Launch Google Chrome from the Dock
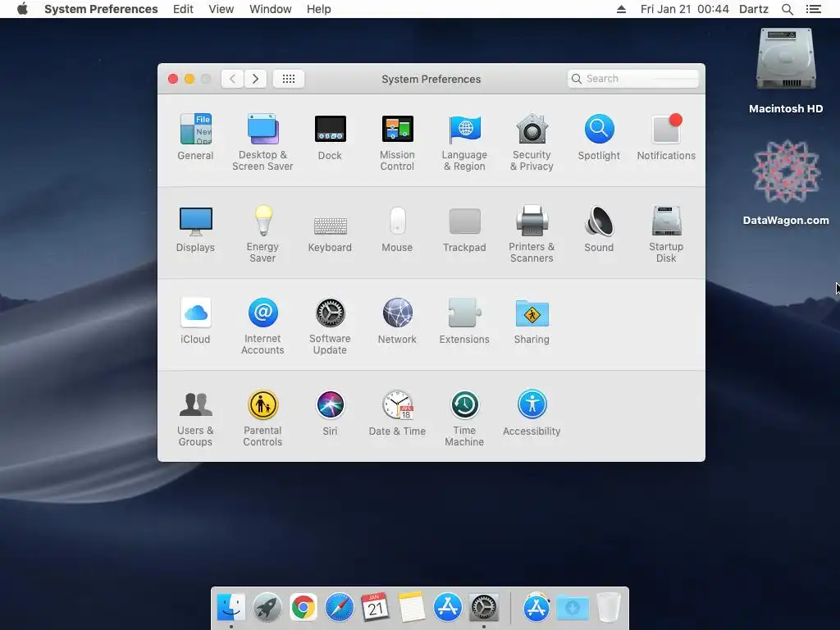 [304, 608]
